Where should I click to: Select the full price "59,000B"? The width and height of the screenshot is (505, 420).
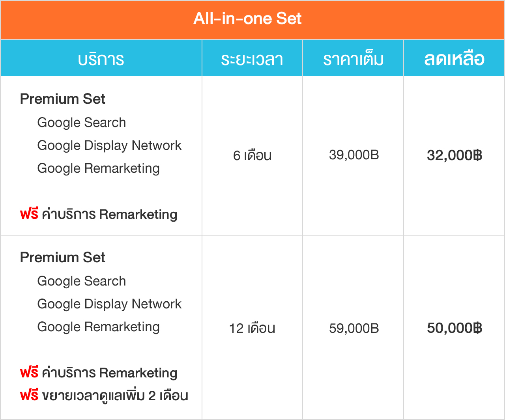point(354,328)
